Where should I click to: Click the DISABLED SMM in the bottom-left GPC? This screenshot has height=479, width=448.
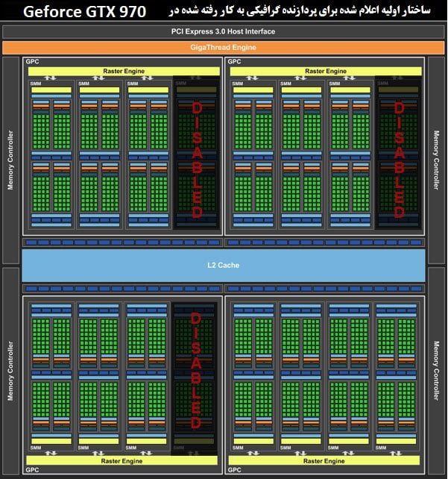(x=197, y=371)
